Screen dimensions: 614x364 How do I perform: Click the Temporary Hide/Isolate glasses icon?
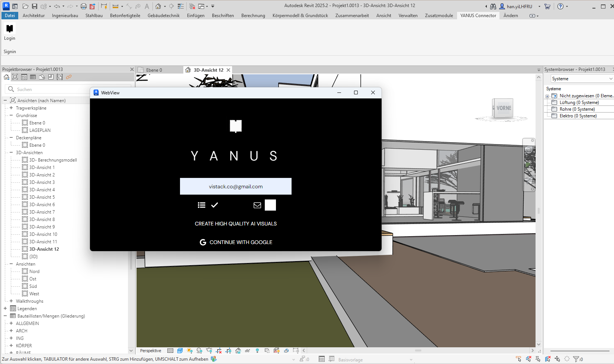pos(248,351)
